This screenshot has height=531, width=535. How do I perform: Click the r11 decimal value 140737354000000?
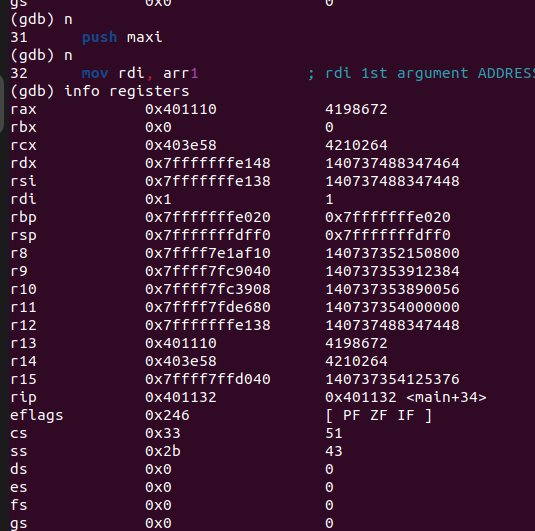pyautogui.click(x=392, y=307)
